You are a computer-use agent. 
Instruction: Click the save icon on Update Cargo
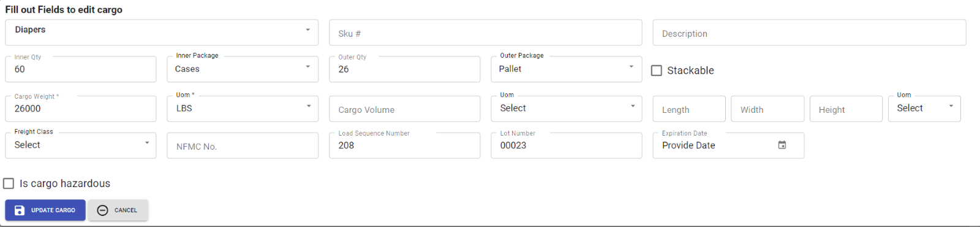(x=20, y=210)
